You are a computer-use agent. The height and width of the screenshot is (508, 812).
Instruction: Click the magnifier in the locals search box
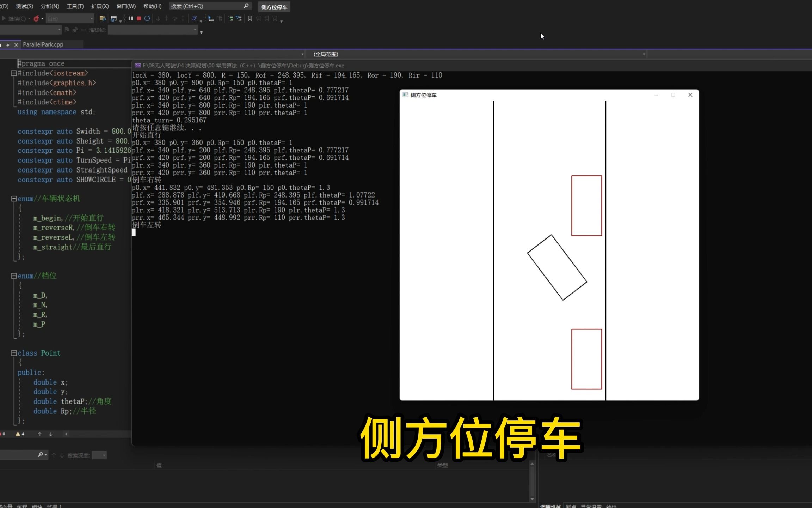(41, 455)
